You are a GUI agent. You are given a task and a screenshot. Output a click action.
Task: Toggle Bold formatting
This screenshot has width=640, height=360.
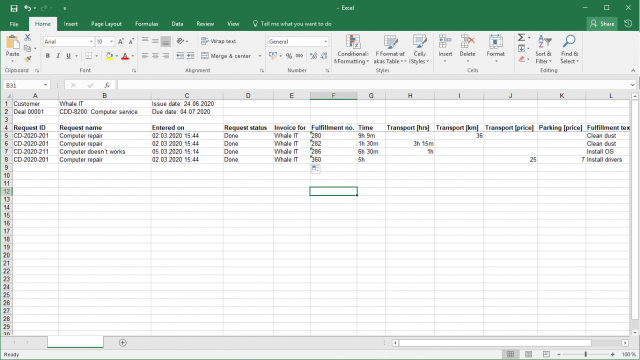tap(48, 56)
